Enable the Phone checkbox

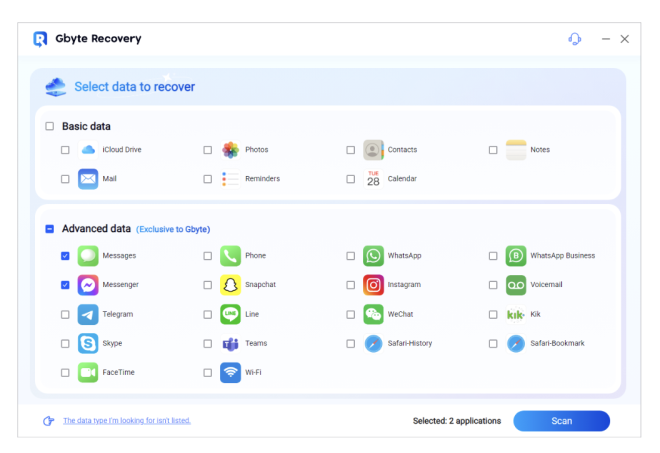coord(208,256)
